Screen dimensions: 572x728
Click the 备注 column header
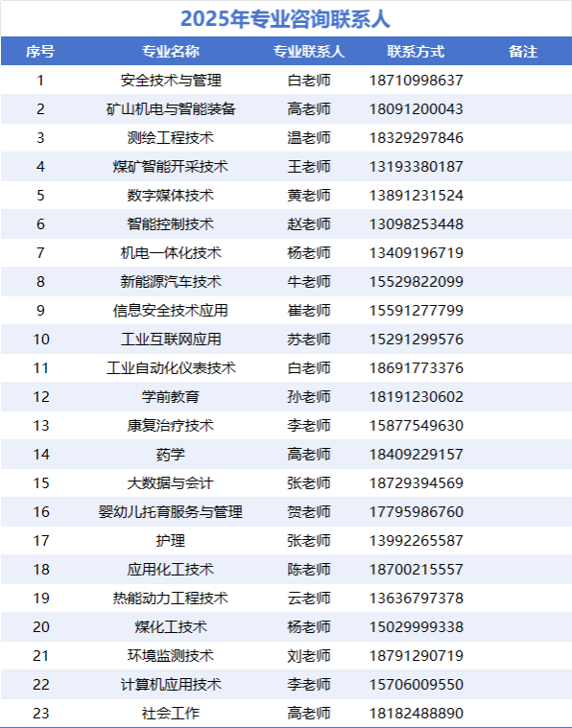[523, 51]
